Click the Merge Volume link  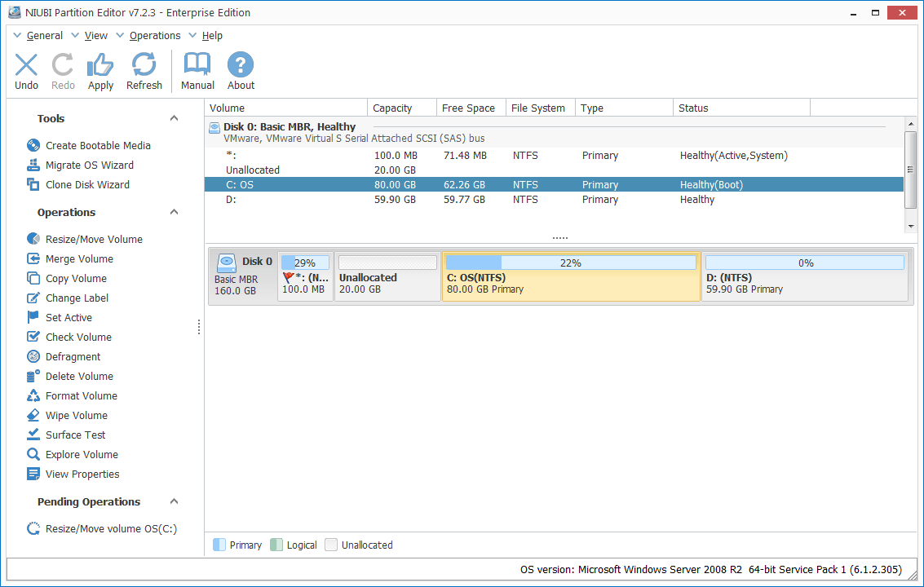[80, 258]
